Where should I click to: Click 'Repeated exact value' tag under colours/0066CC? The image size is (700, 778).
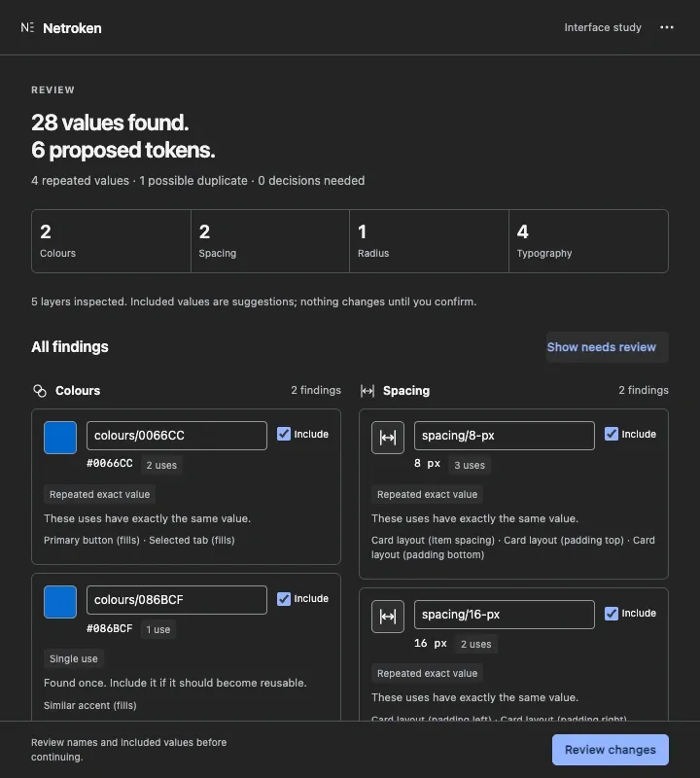point(99,495)
